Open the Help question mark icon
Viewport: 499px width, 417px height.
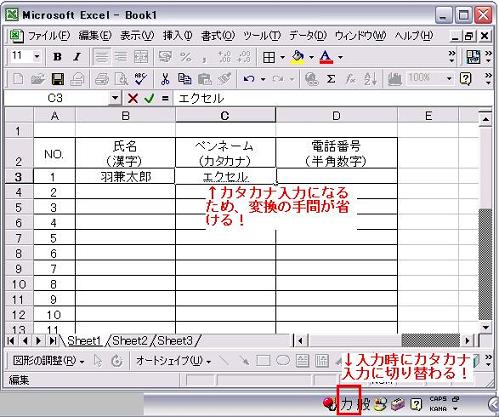465,79
